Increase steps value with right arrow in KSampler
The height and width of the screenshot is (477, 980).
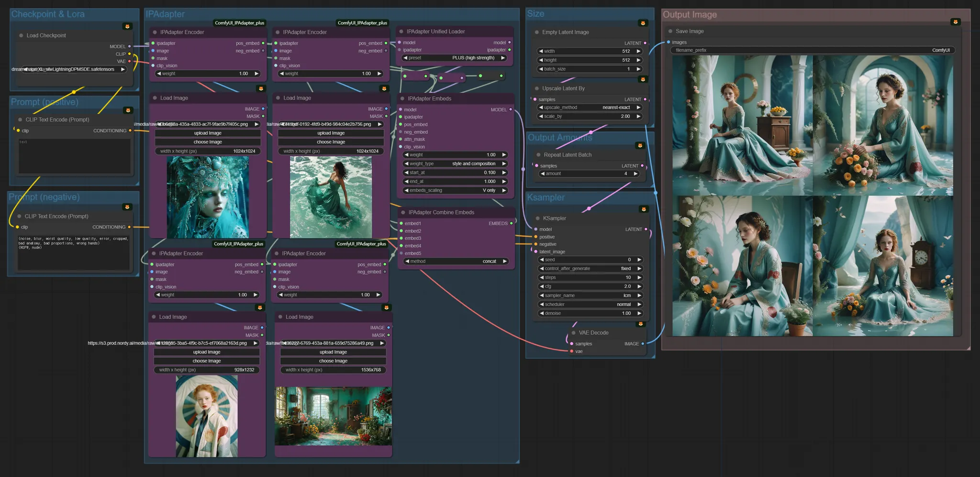pos(639,278)
